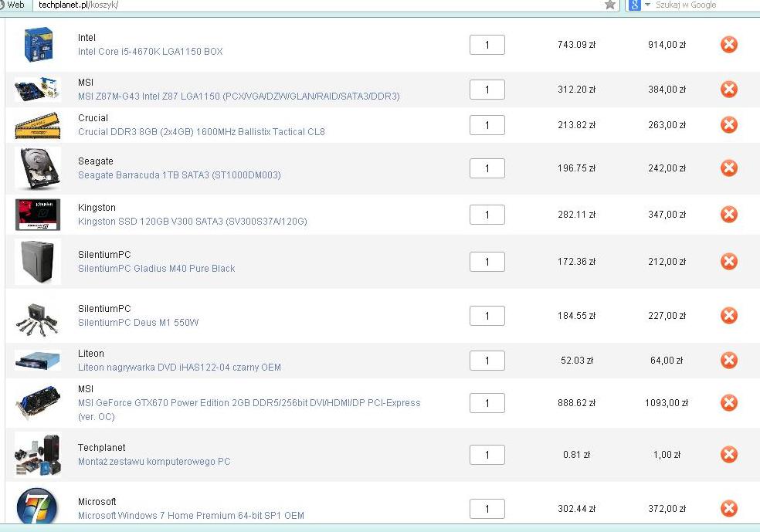The height and width of the screenshot is (532, 760).
Task: Edit quantity for MSI GeForce GTX670
Action: point(487,403)
